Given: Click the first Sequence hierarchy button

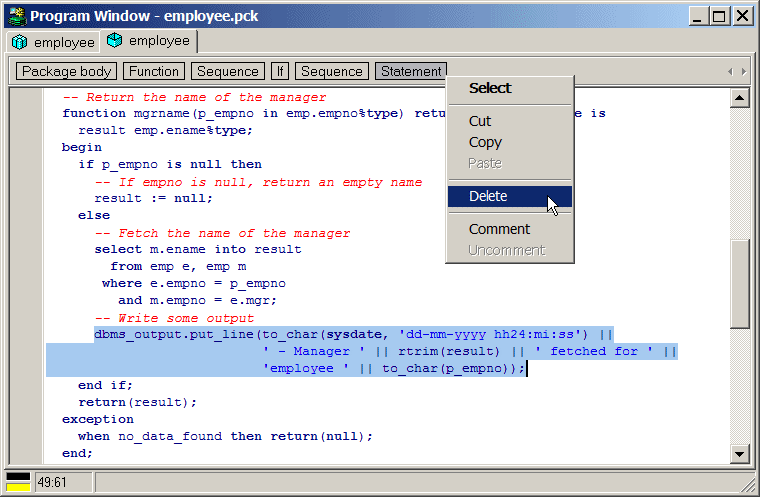Looking at the screenshot, I should click(x=228, y=71).
